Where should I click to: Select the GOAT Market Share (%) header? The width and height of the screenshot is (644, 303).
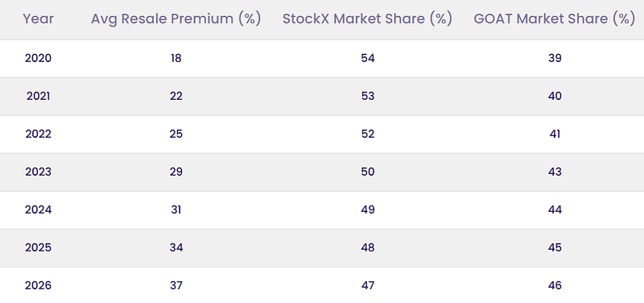point(555,19)
